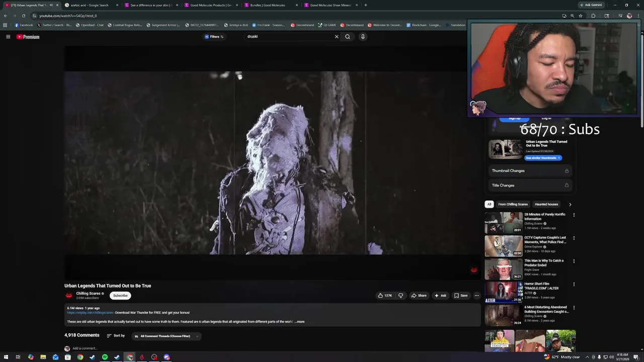
Task: Open the Filters control beside the search box
Action: click(214, 37)
